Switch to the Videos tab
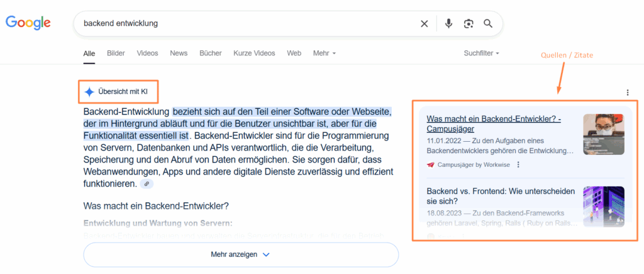The height and width of the screenshot is (274, 644). [x=147, y=53]
